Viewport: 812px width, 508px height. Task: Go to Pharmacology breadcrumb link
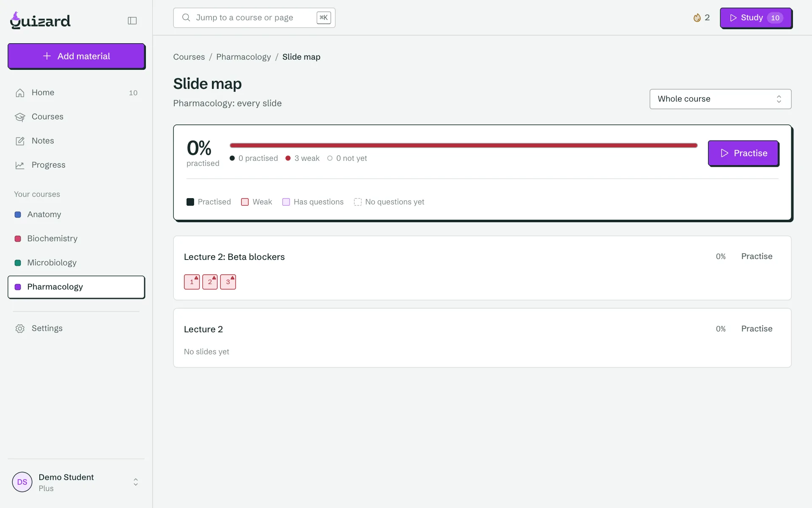click(244, 57)
